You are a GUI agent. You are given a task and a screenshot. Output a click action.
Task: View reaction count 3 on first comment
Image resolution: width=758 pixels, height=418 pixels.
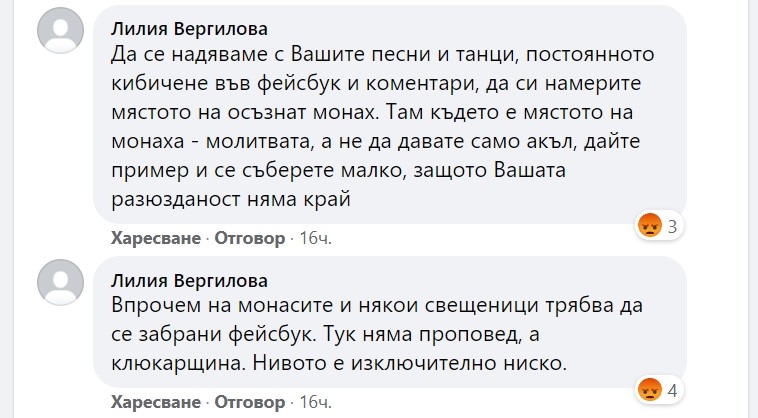672,226
